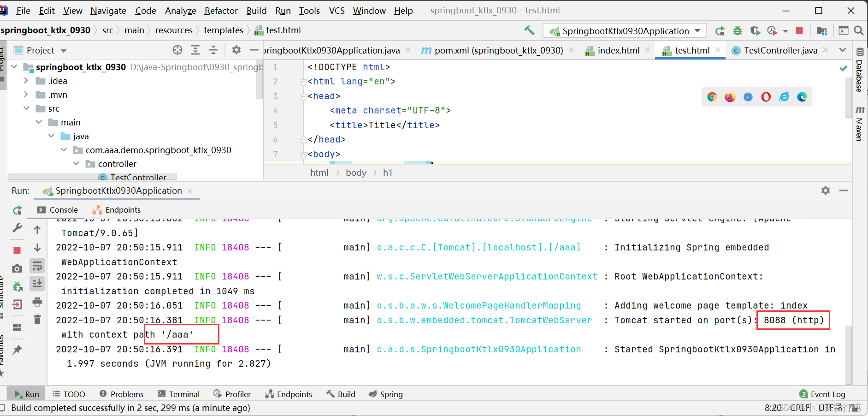
Task: Stop the running application from top toolbar
Action: [x=799, y=30]
